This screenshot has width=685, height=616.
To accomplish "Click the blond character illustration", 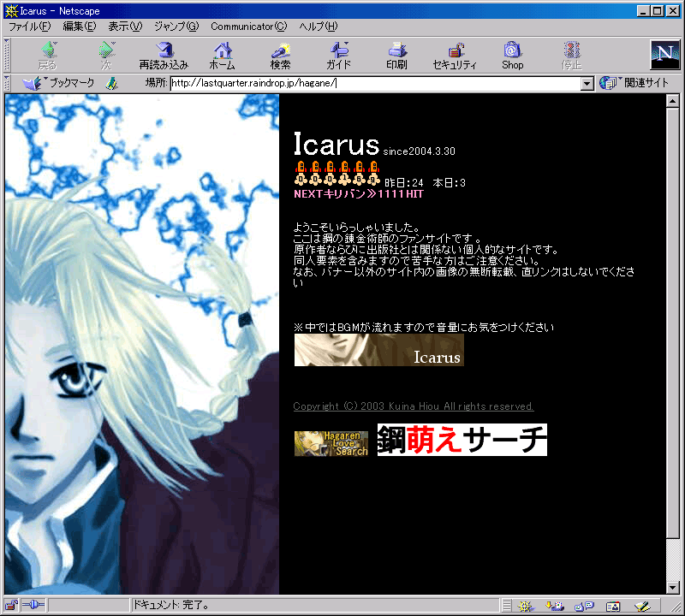I will coord(142,344).
